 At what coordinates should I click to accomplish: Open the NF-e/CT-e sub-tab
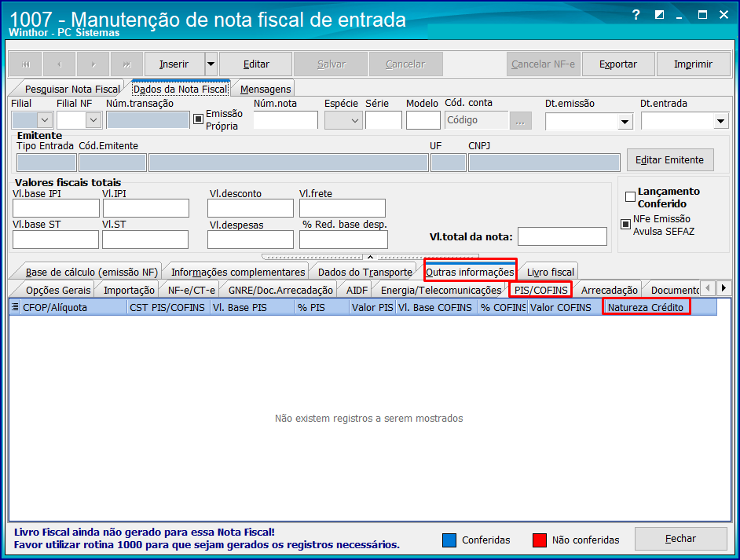(x=192, y=290)
